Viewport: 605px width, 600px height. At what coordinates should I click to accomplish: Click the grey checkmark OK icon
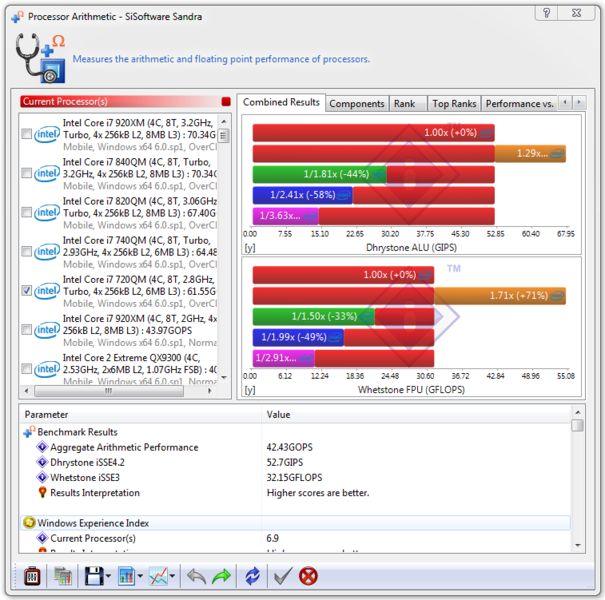(283, 576)
